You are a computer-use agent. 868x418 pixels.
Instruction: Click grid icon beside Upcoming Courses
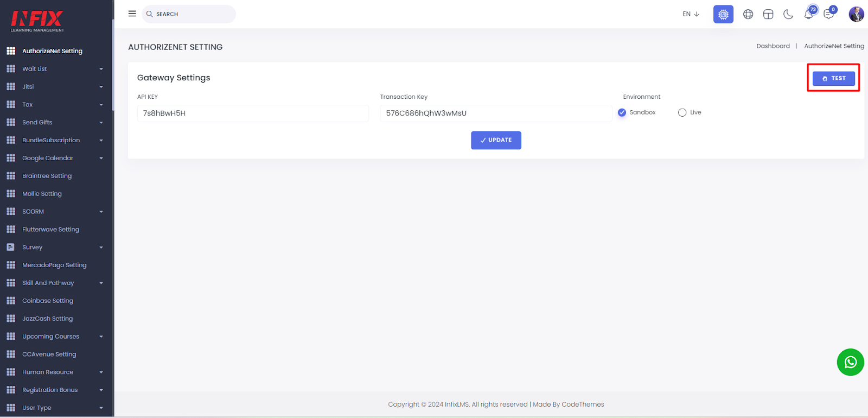pos(11,337)
